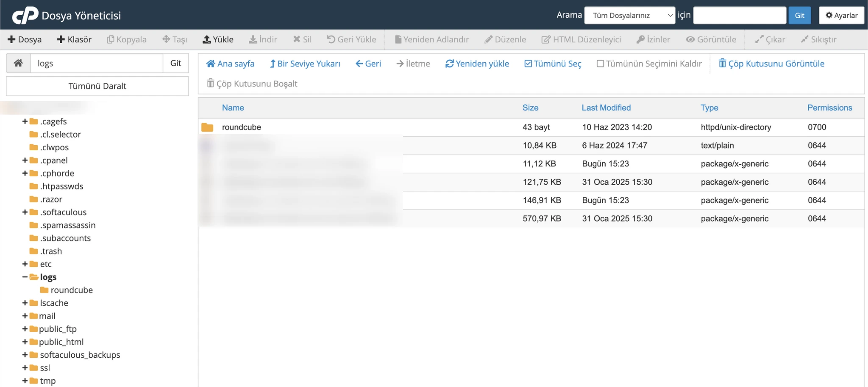Click Tümünün Seçimini Kaldır checkbox
This screenshot has height=387, width=868.
pos(600,64)
